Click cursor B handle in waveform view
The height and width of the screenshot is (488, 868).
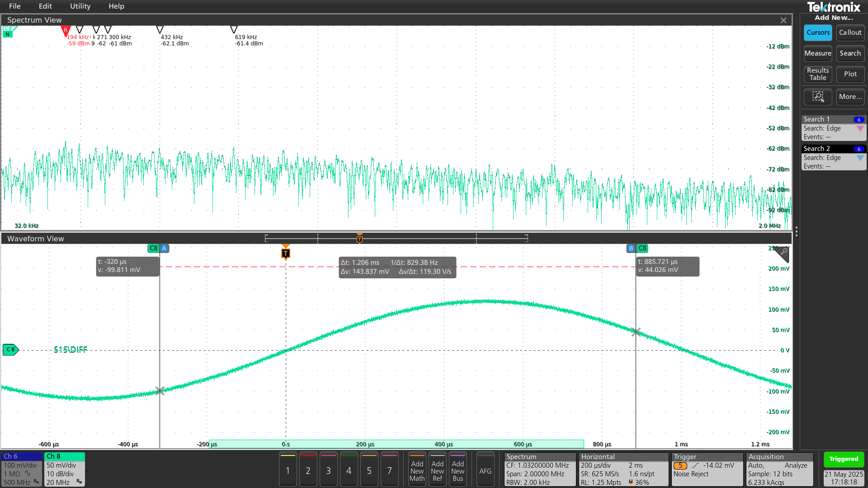click(631, 248)
